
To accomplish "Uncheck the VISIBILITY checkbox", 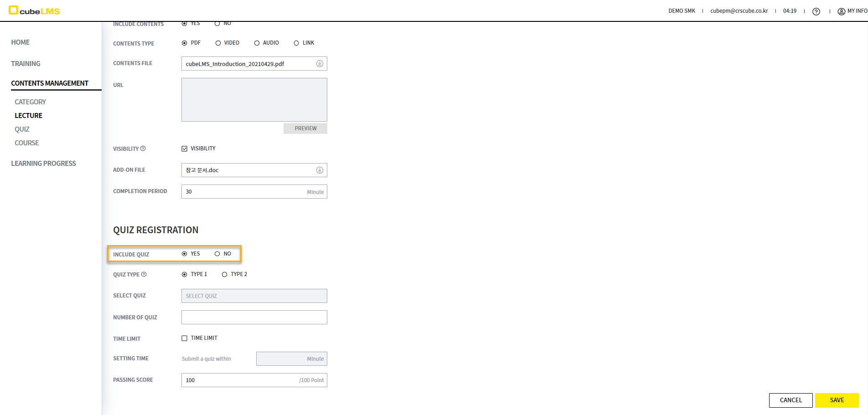I will point(185,149).
